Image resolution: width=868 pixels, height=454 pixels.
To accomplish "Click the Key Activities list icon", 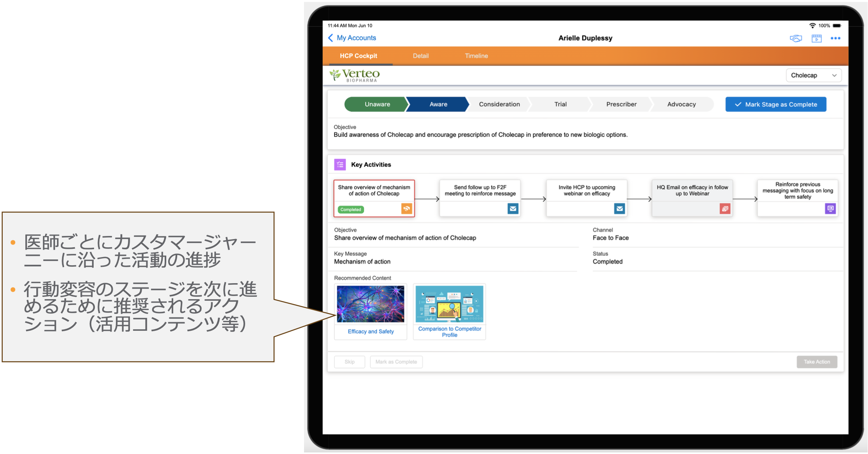I will click(340, 165).
